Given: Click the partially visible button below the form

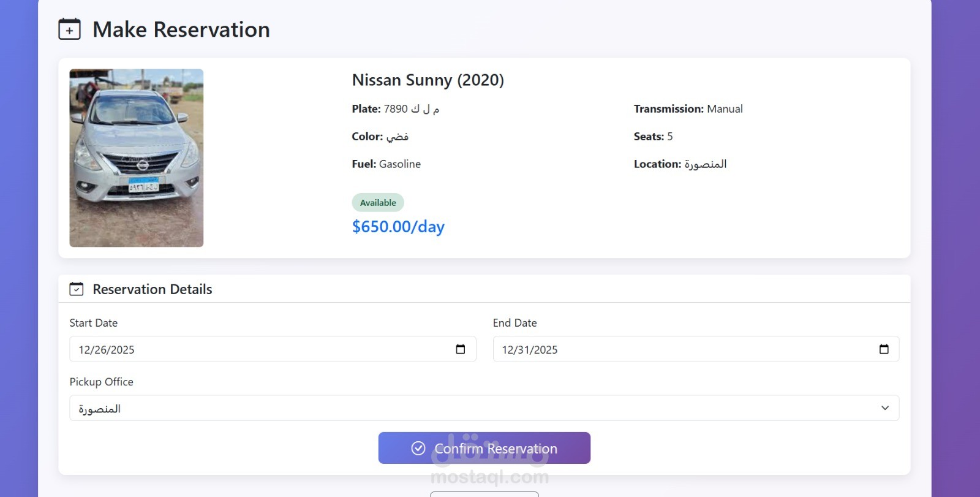Looking at the screenshot, I should (x=484, y=494).
